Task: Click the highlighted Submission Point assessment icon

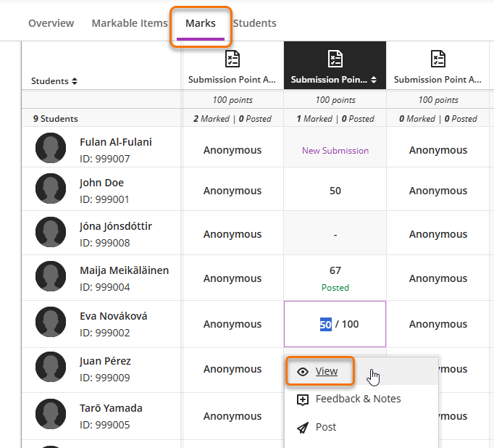Action: (x=335, y=59)
